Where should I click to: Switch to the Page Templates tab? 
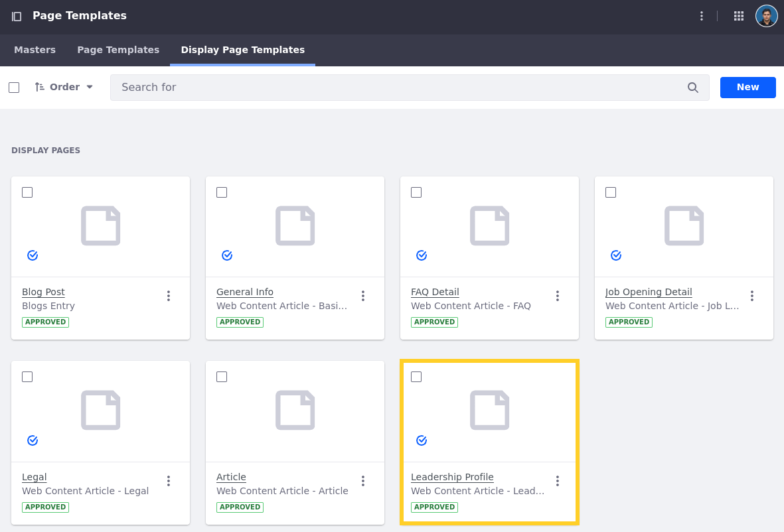click(118, 50)
